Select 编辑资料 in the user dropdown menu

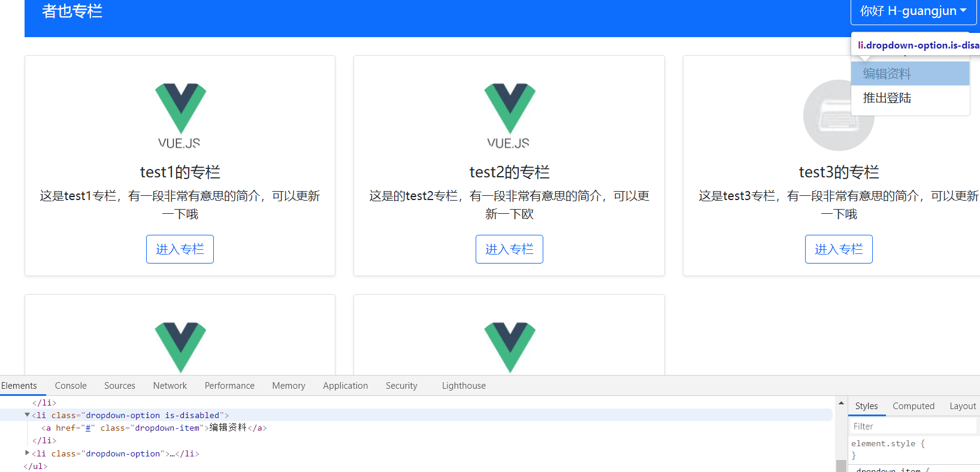point(910,74)
